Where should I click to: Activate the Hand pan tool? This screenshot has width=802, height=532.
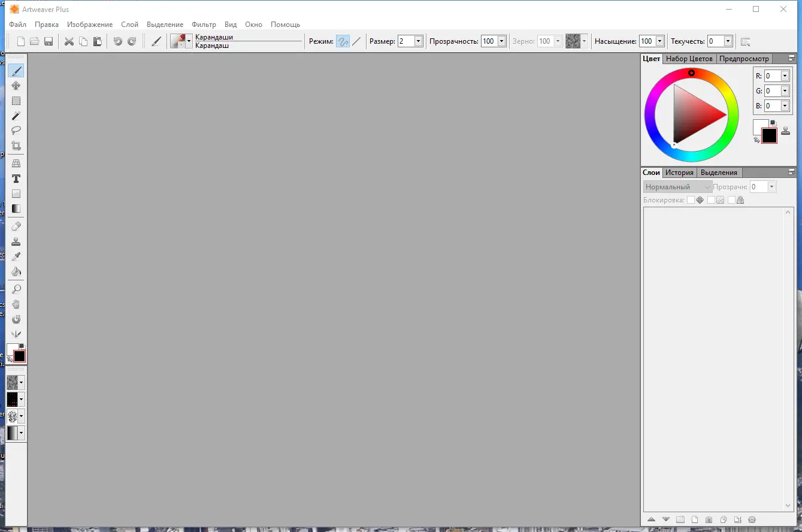click(16, 304)
